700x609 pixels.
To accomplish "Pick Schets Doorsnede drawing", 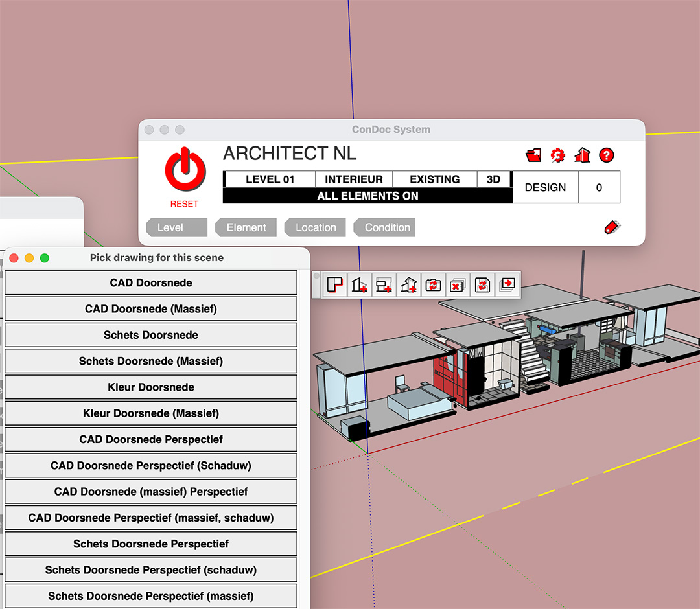I will click(151, 335).
